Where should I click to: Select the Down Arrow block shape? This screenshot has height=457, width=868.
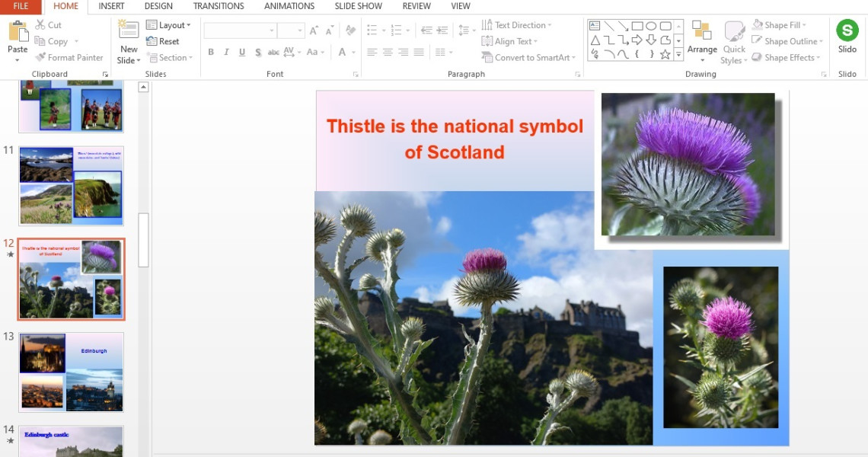tap(651, 40)
